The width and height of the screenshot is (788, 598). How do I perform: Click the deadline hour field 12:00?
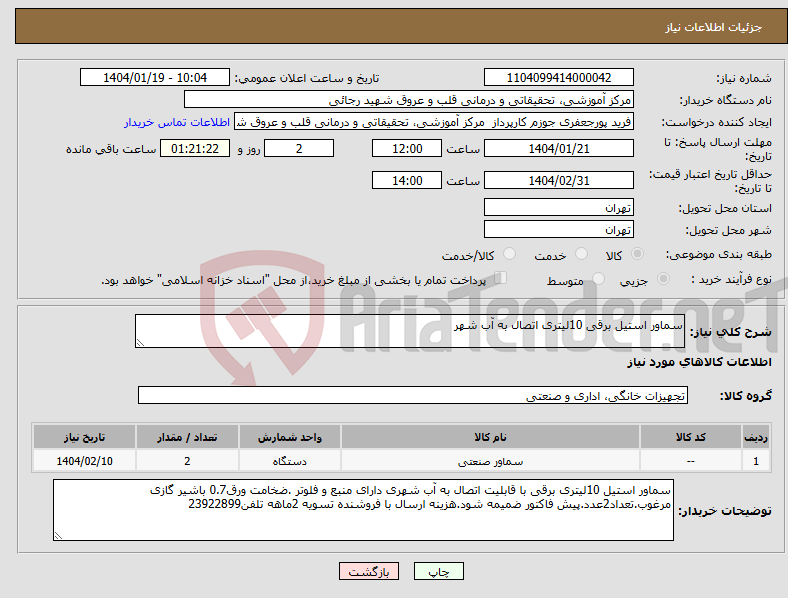pyautogui.click(x=407, y=148)
